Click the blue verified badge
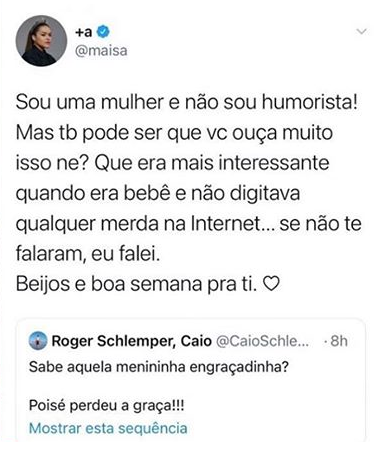The width and height of the screenshot is (375, 455). point(103,32)
